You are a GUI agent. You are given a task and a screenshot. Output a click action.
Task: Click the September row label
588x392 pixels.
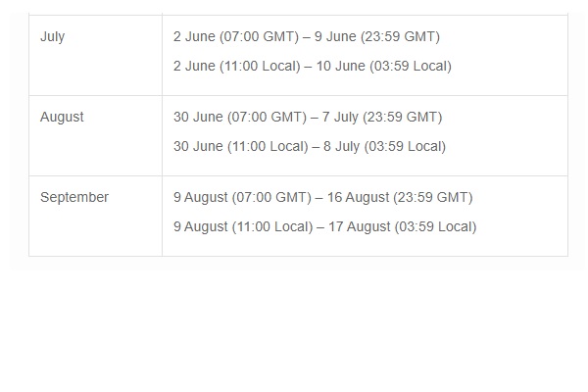[74, 197]
